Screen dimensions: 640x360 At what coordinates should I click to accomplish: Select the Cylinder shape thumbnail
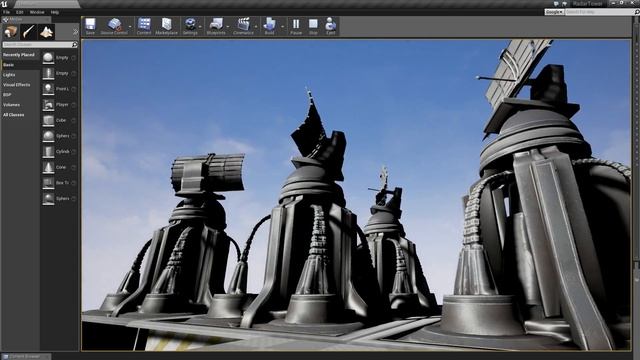(48, 152)
